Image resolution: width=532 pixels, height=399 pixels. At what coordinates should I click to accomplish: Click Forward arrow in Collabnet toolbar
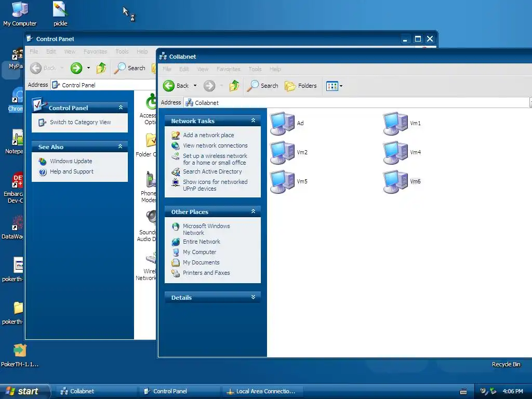click(209, 86)
